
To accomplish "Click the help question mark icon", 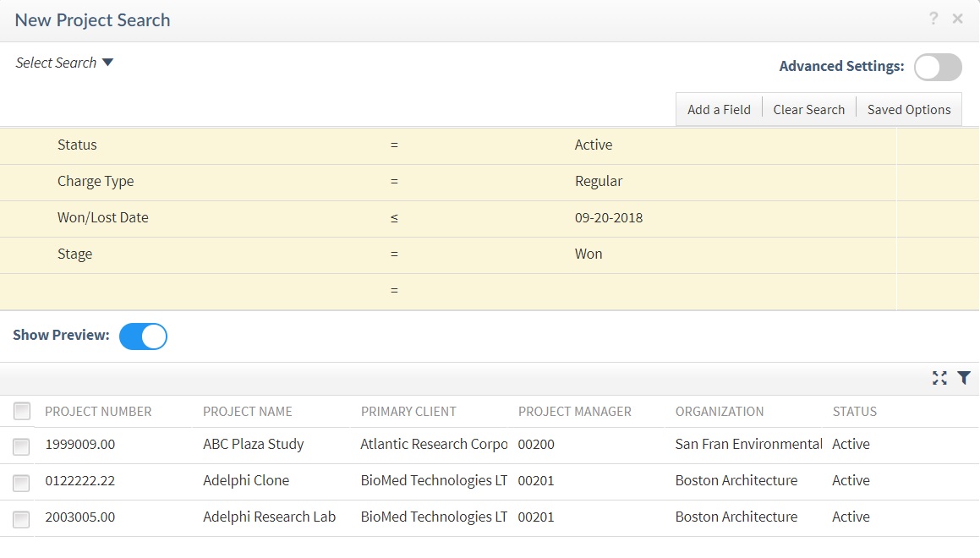I will 933,19.
